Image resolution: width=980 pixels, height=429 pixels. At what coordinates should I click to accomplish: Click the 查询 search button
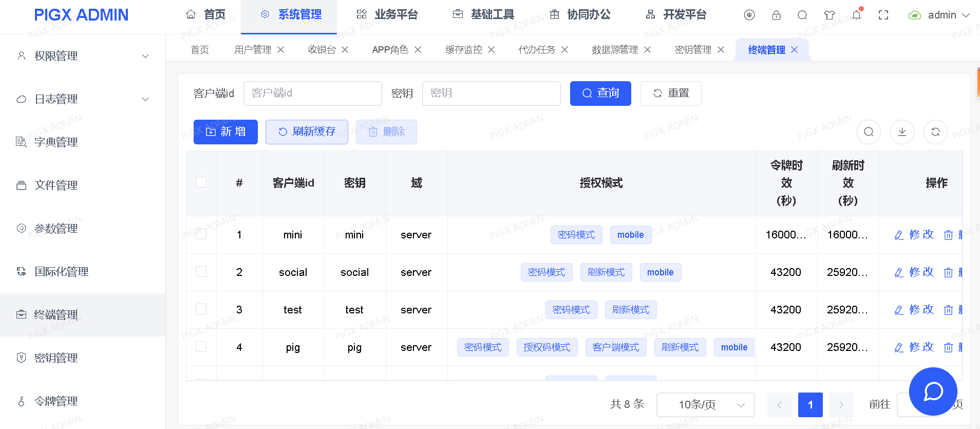coord(600,94)
